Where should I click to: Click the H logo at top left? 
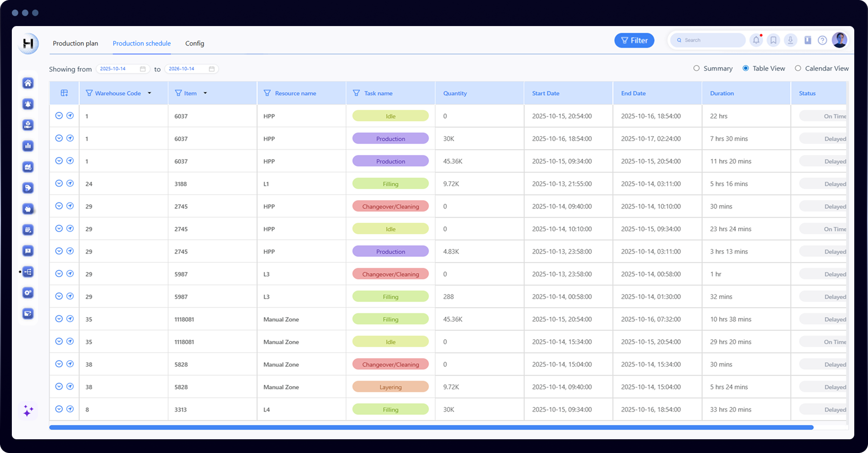28,44
